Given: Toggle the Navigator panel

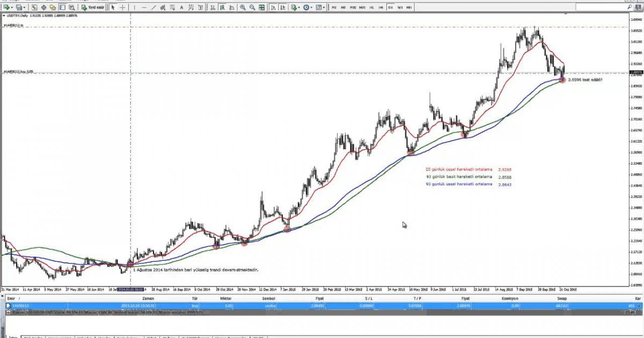Looking at the screenshot, I should (53, 8).
